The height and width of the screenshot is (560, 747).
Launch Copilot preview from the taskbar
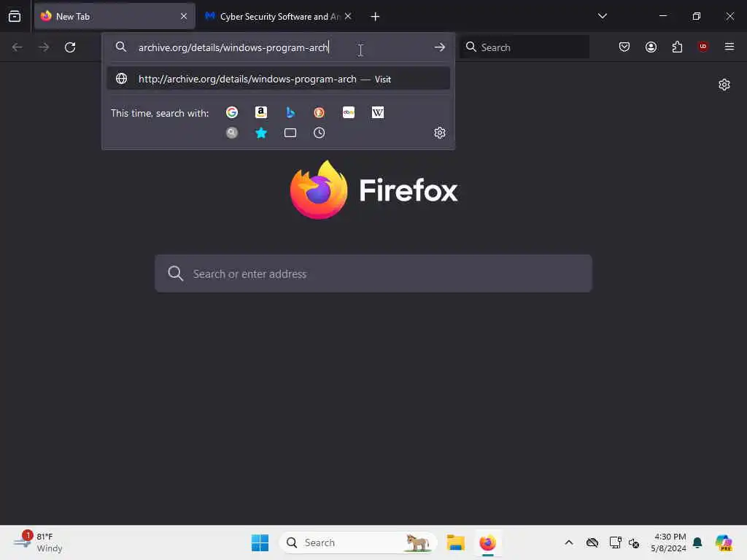(x=724, y=542)
